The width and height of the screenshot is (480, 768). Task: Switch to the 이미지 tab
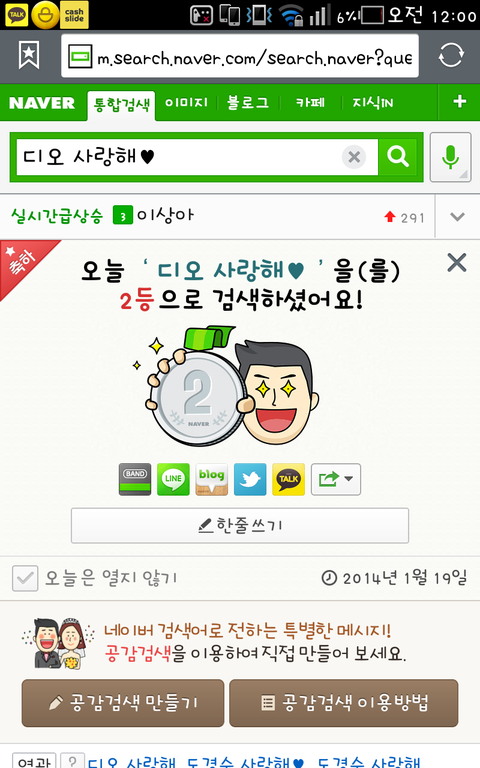click(x=186, y=103)
